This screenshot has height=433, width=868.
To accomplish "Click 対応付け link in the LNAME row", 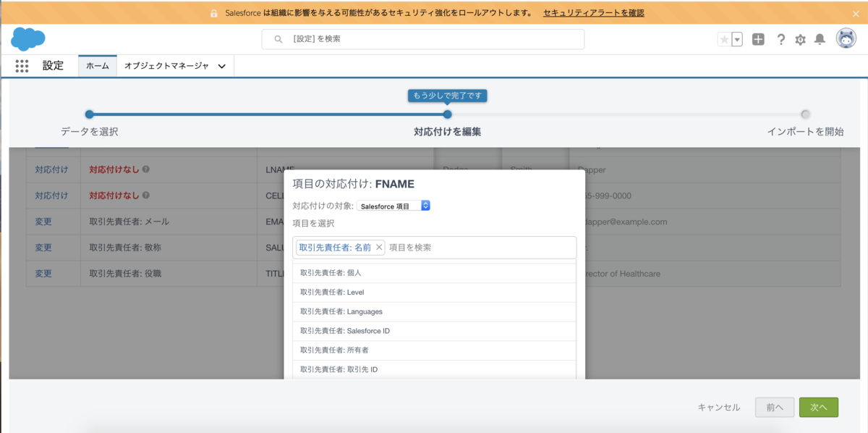I will click(51, 169).
